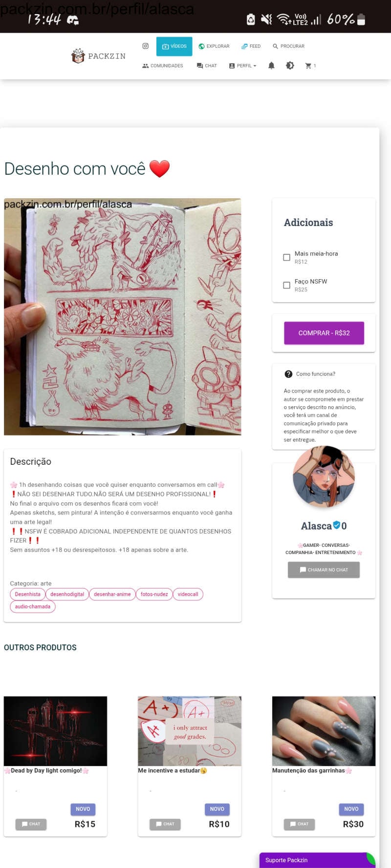
Task: Click the 'Como funciona?' help icon
Action: click(288, 374)
